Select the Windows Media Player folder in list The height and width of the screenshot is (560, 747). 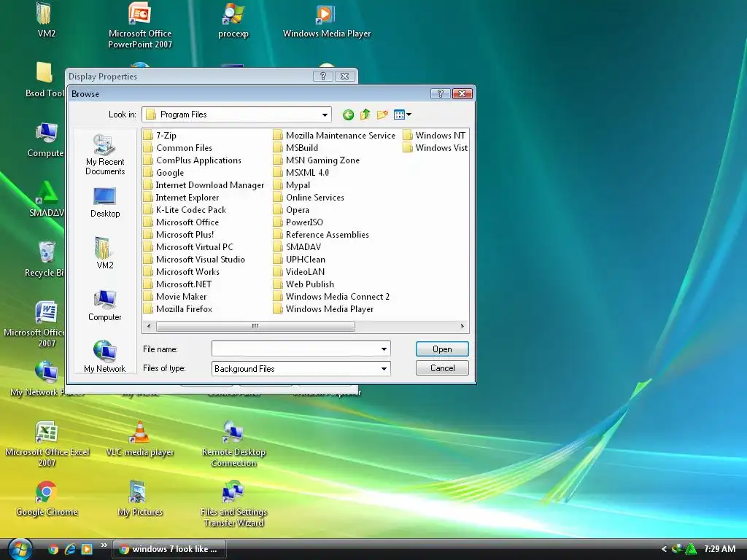click(324, 308)
